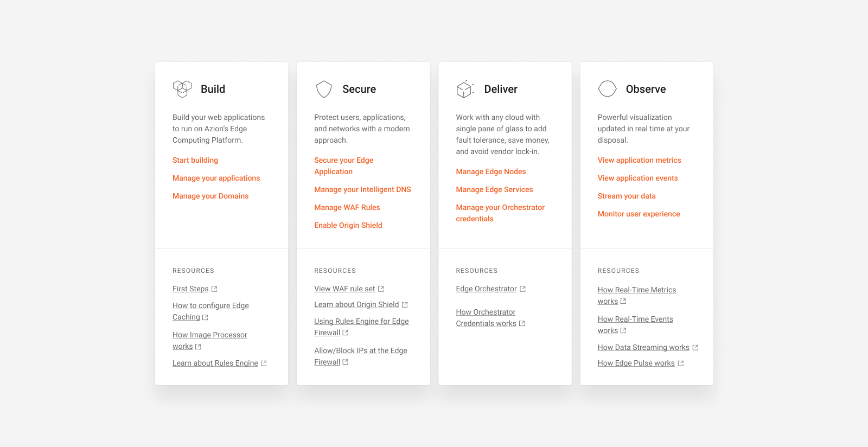
Task: Click the Observe circle icon
Action: 607,88
